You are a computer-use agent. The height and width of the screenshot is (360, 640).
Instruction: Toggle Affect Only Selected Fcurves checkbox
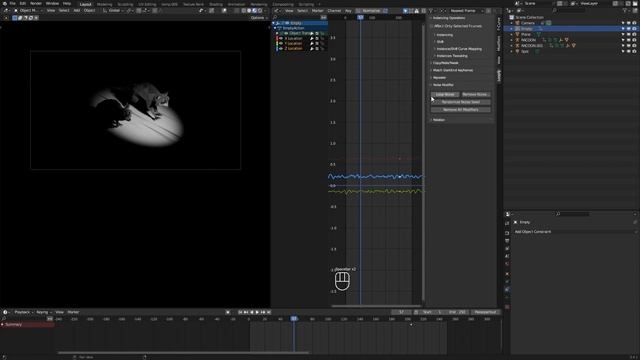[x=432, y=26]
